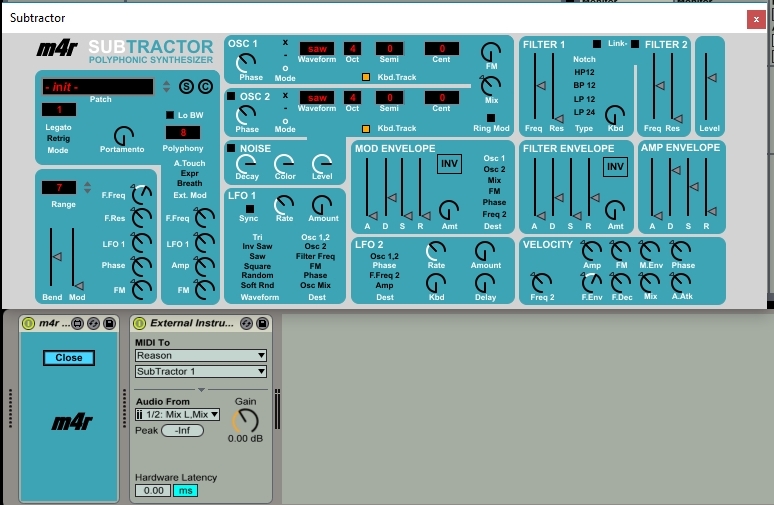The width and height of the screenshot is (774, 505).
Task: Enable the OSC 2 checkbox
Action: (x=231, y=97)
